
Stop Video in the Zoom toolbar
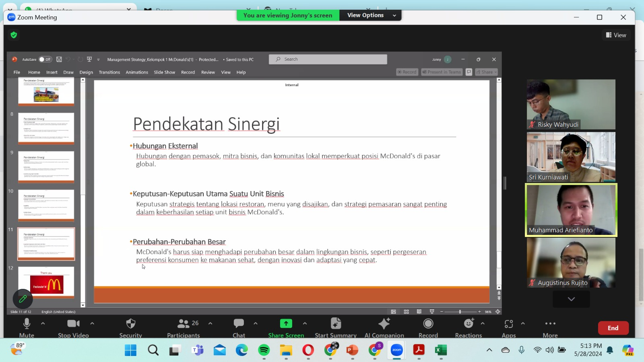coord(73,328)
